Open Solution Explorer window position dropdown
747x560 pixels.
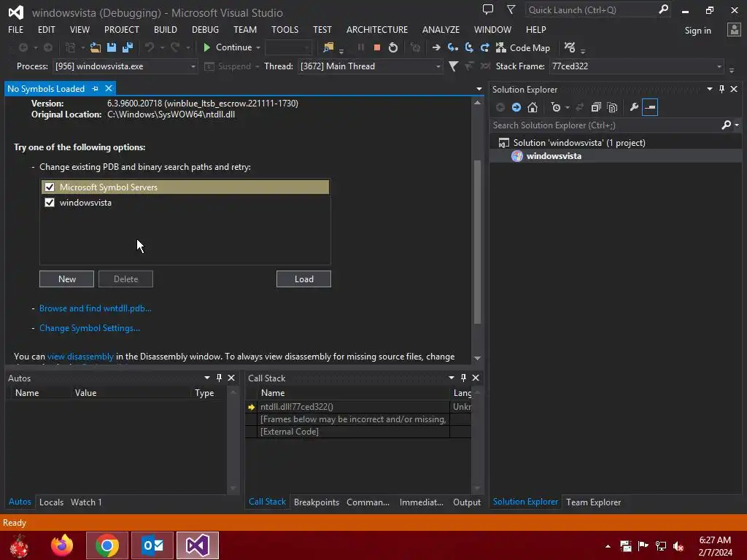pyautogui.click(x=709, y=89)
